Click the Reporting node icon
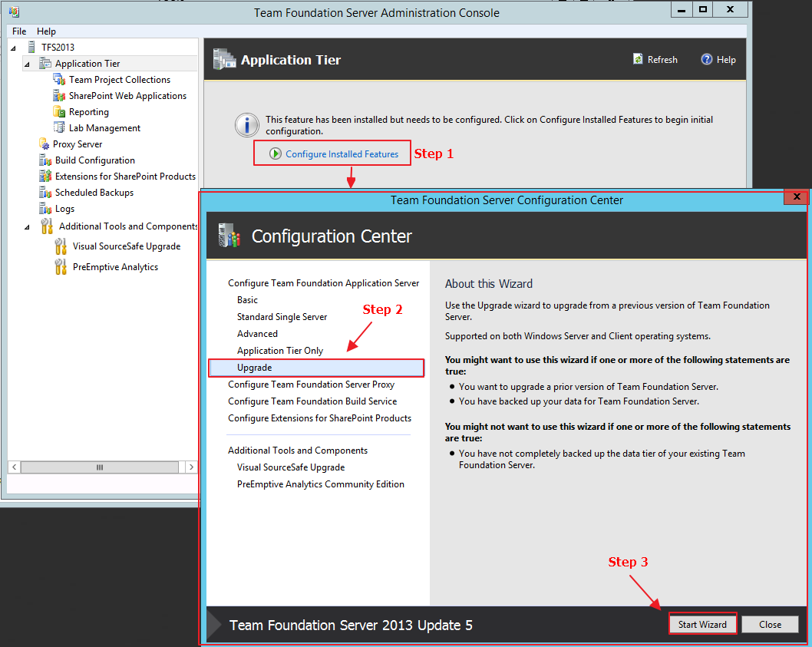 [59, 111]
